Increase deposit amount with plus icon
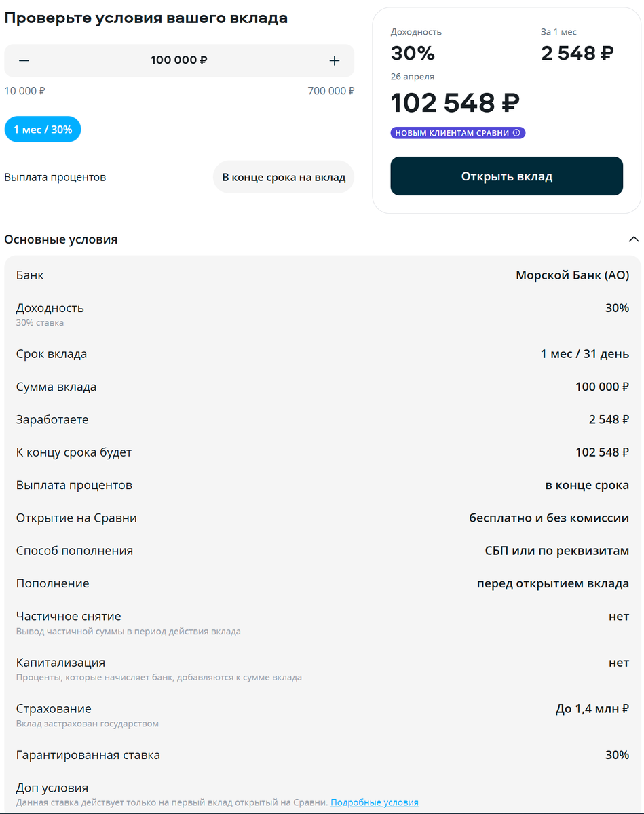 click(x=334, y=60)
